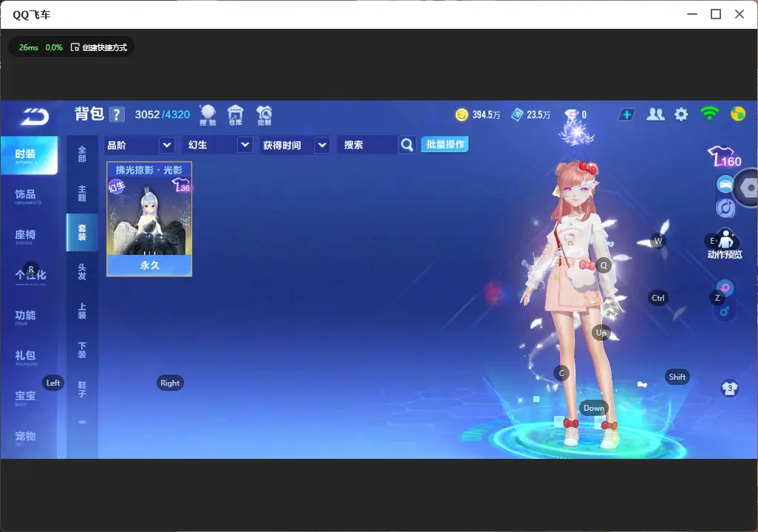The image size is (758, 532).
Task: Click into the 搜索 search field
Action: pyautogui.click(x=369, y=145)
